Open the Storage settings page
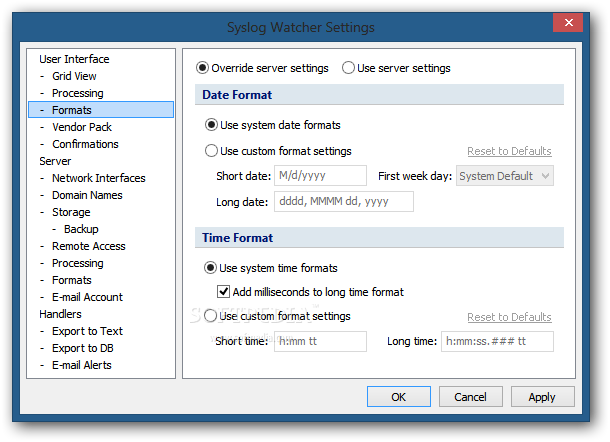The image size is (610, 442). click(x=71, y=212)
